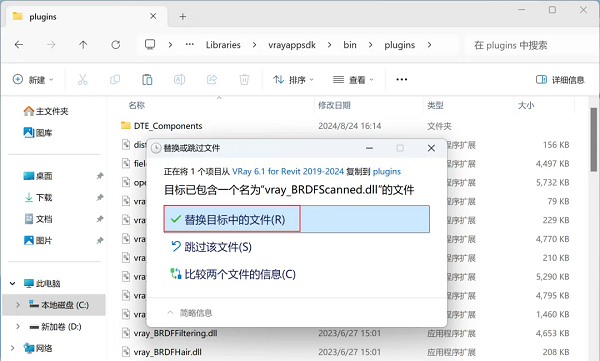600x361 pixels.
Task: Open 下载 Downloads in the sidebar
Action: 38,197
